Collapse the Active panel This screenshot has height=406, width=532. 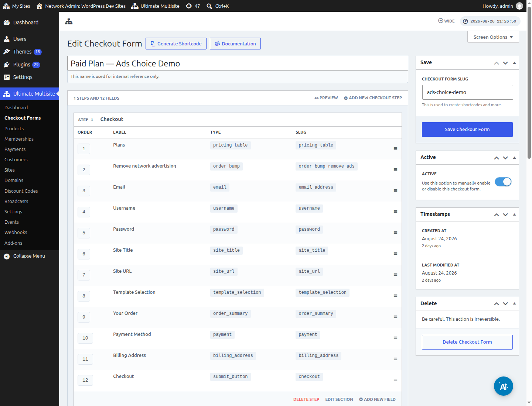click(x=514, y=158)
